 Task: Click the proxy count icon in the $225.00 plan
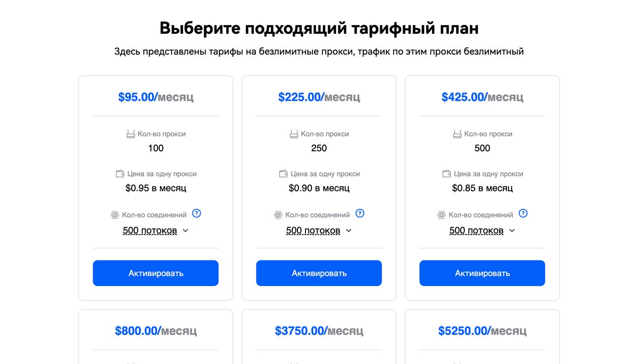294,134
